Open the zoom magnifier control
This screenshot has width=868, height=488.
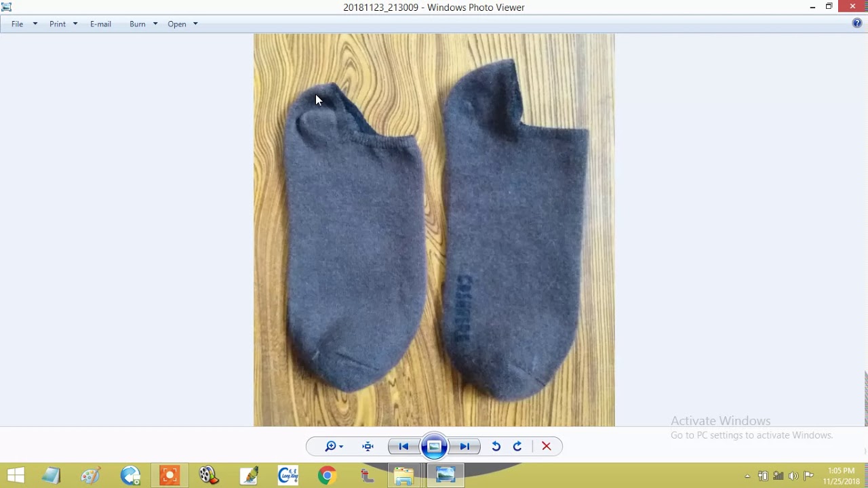[x=334, y=446]
